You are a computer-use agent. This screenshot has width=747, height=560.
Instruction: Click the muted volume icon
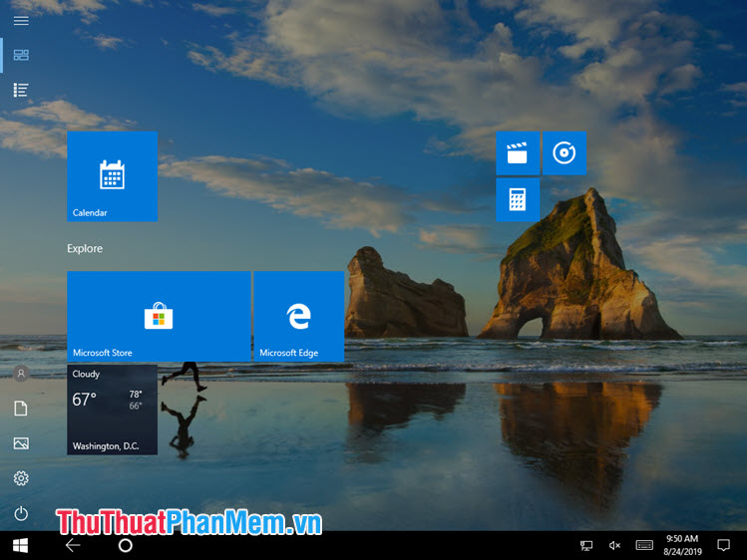614,545
